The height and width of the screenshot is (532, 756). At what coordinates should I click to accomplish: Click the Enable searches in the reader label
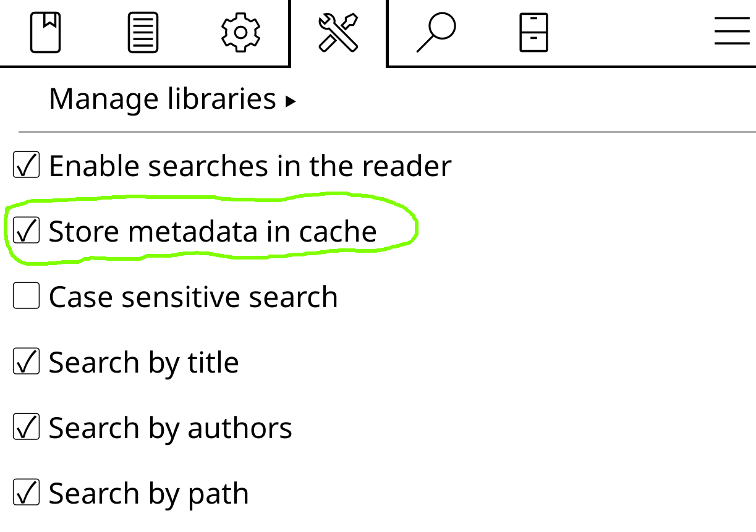click(250, 166)
